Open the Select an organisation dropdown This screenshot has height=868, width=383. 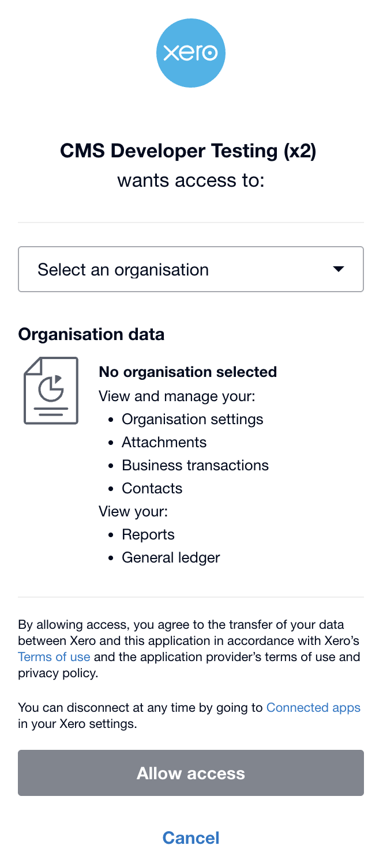pyautogui.click(x=191, y=269)
